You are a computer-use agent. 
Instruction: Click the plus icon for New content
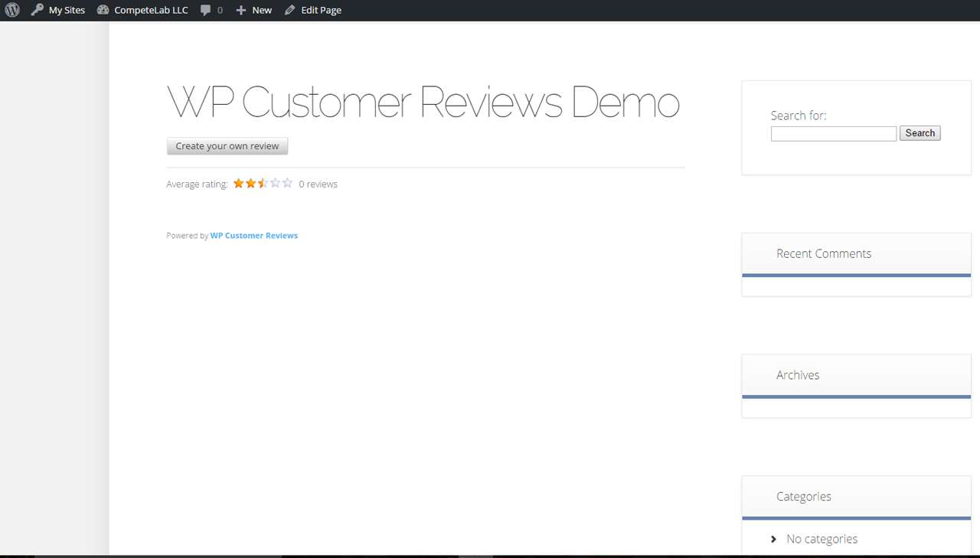[x=242, y=10]
